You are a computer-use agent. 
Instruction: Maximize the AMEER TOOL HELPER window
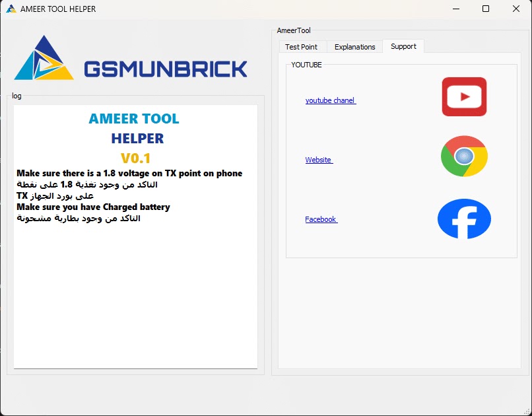[x=486, y=9]
